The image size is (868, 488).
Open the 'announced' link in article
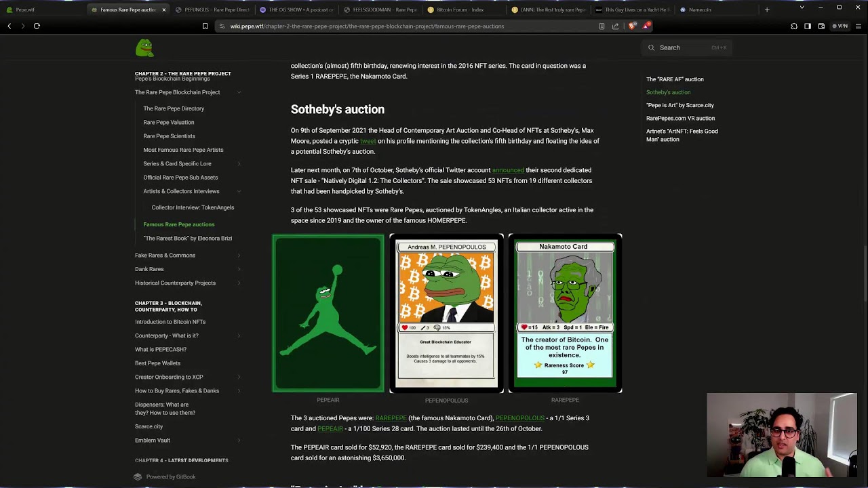click(508, 170)
